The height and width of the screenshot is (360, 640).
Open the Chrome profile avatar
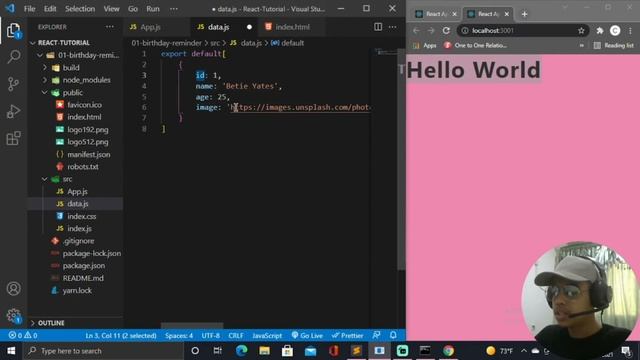pyautogui.click(x=615, y=31)
